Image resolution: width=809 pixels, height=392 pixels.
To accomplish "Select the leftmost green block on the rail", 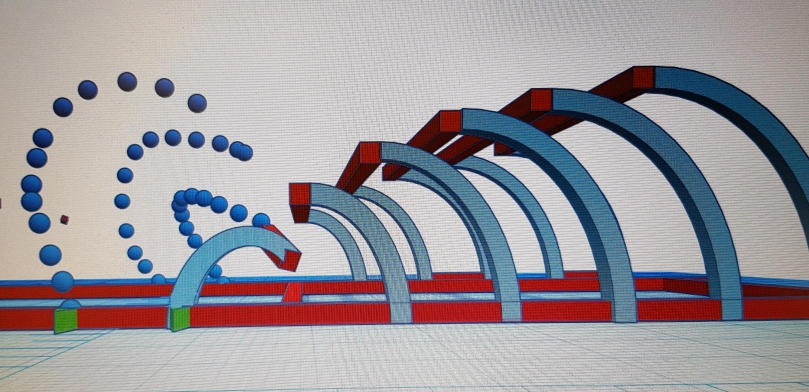I will [66, 320].
